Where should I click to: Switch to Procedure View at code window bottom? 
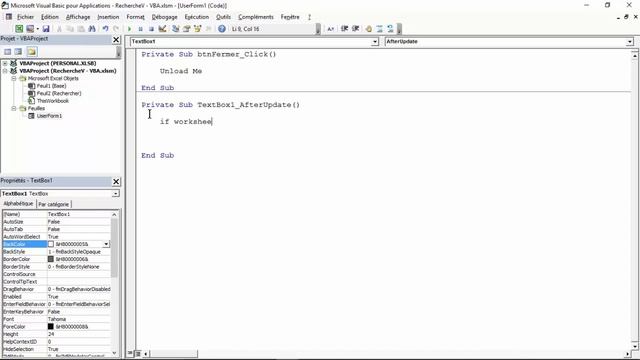131,353
